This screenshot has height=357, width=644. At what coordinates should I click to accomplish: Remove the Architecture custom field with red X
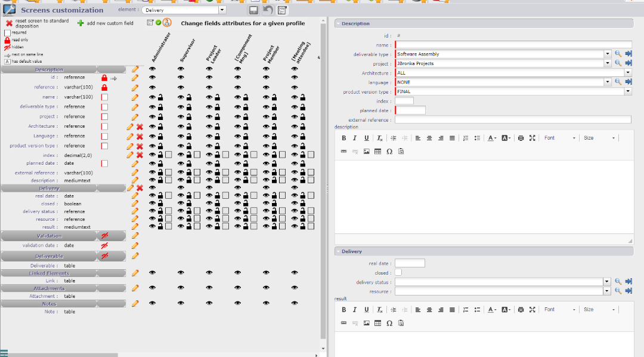[x=140, y=127]
